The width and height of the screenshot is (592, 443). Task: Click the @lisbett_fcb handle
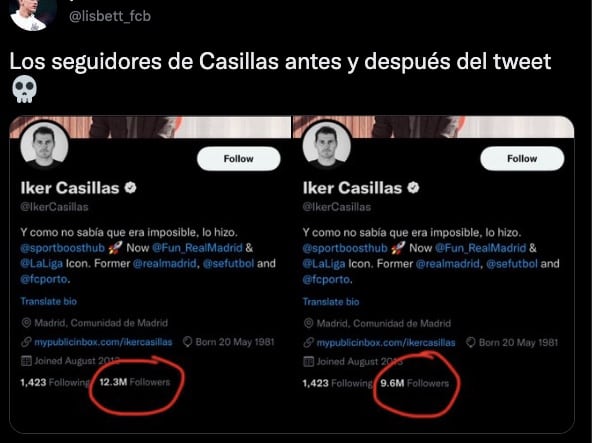point(110,16)
